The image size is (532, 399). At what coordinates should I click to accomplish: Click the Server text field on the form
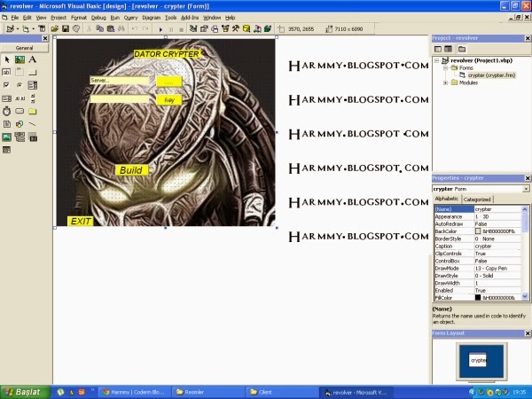119,81
